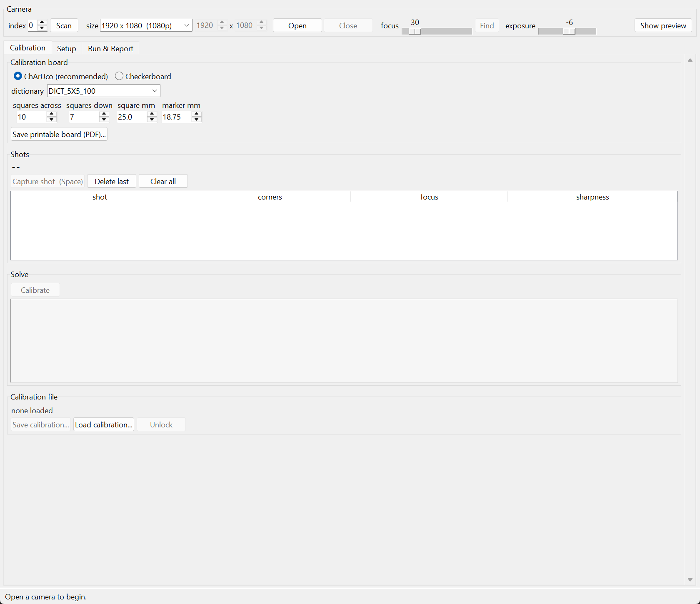Click the corners column header

(270, 197)
